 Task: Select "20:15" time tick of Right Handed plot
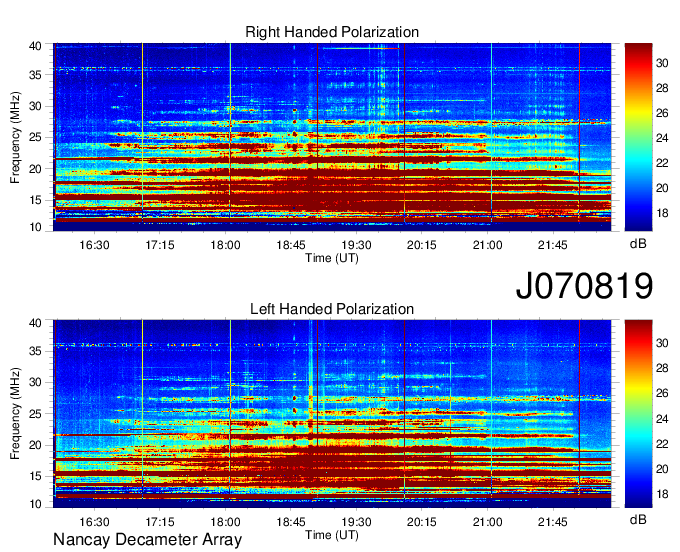(422, 245)
